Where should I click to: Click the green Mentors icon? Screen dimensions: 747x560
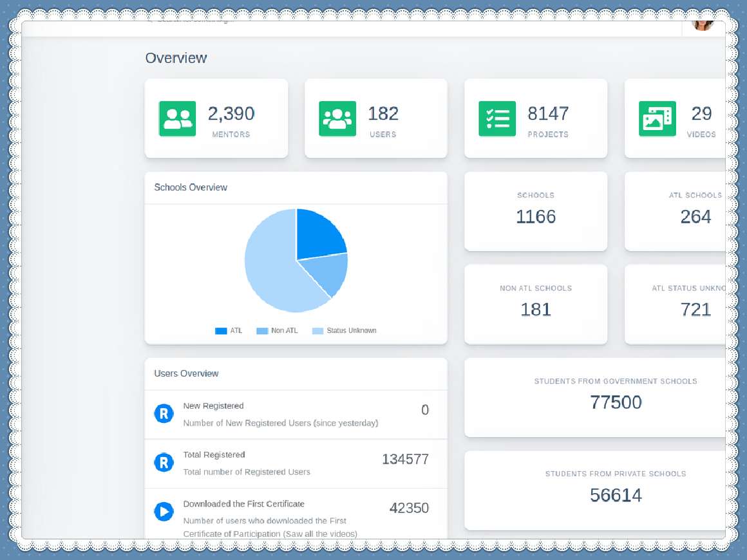(177, 118)
